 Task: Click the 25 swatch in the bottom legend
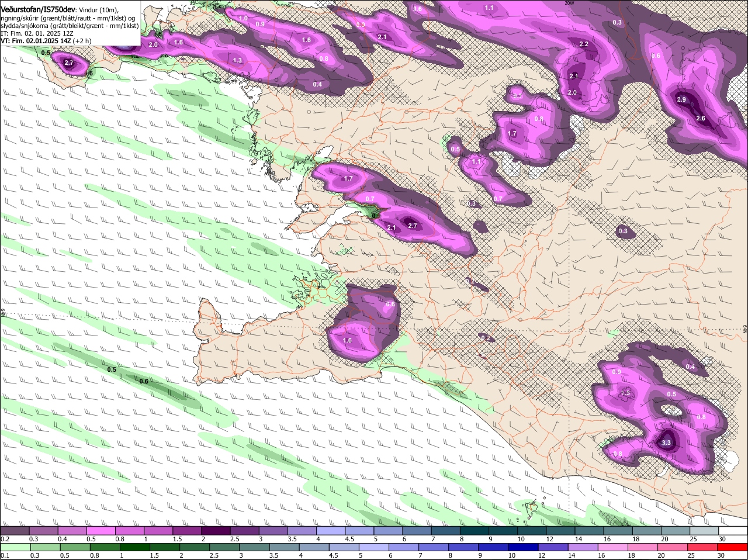tap(703, 547)
